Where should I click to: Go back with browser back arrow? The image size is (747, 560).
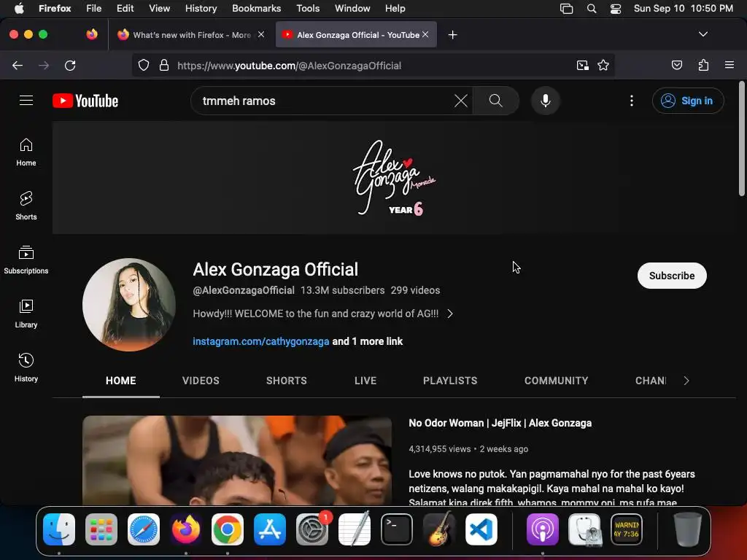[x=18, y=65]
